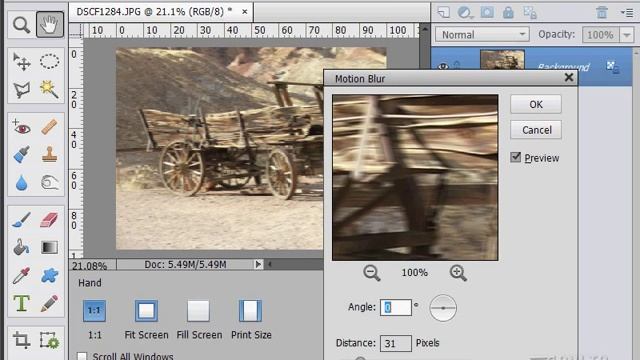The width and height of the screenshot is (640, 360).
Task: Click the Doc: 5.49M/5.49M status text
Action: [185, 264]
